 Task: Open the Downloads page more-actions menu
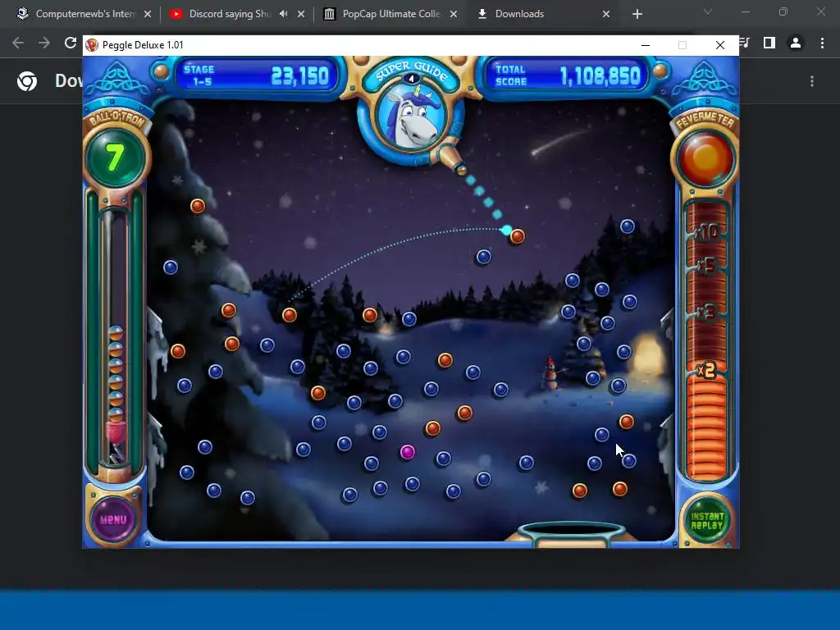(812, 81)
